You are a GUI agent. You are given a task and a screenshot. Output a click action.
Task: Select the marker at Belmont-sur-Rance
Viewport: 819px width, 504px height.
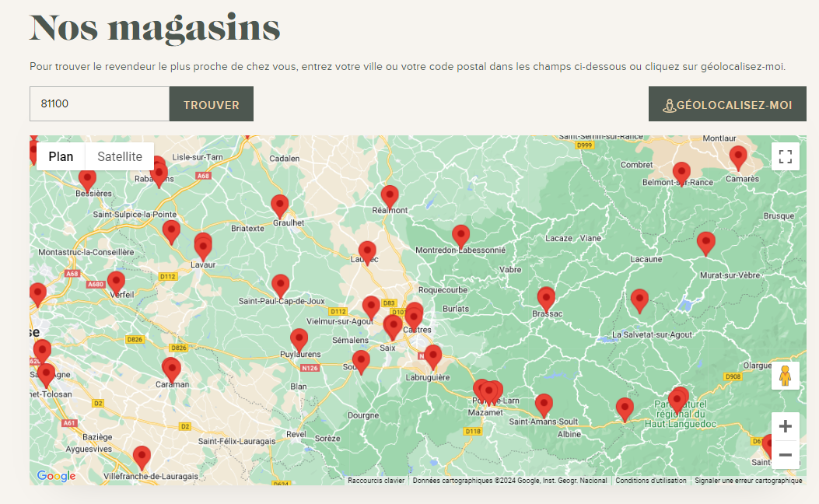[x=681, y=173]
